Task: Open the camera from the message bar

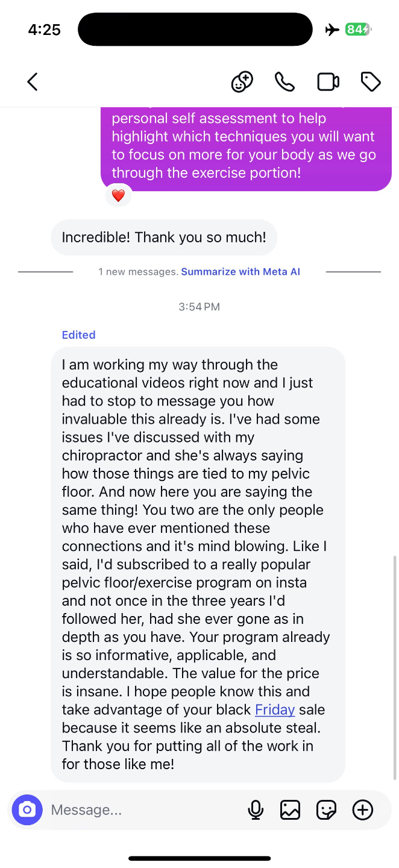Action: [x=27, y=810]
